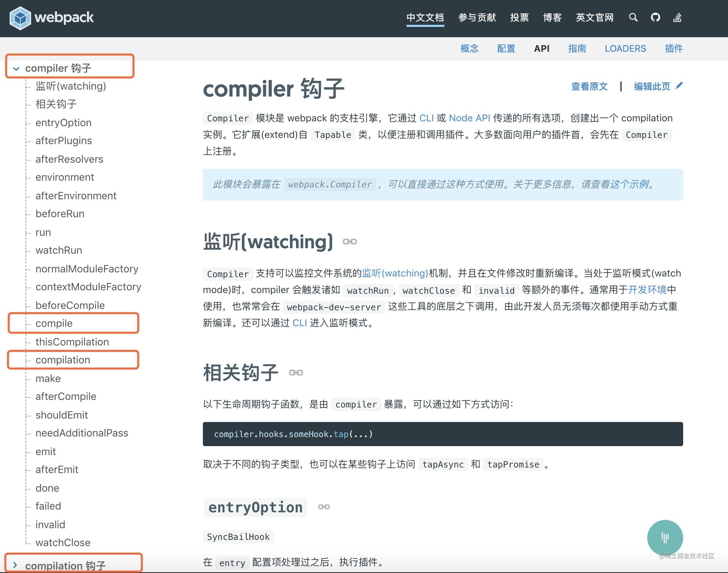The image size is (728, 573).
Task: Select contextModuleFactory in sidebar
Action: pyautogui.click(x=88, y=287)
